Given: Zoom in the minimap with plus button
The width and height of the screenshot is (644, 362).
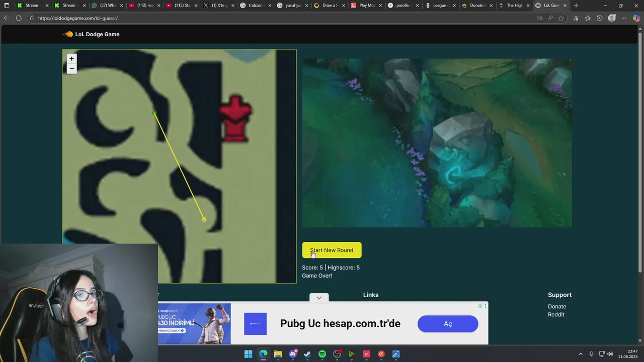Looking at the screenshot, I should click(x=71, y=59).
